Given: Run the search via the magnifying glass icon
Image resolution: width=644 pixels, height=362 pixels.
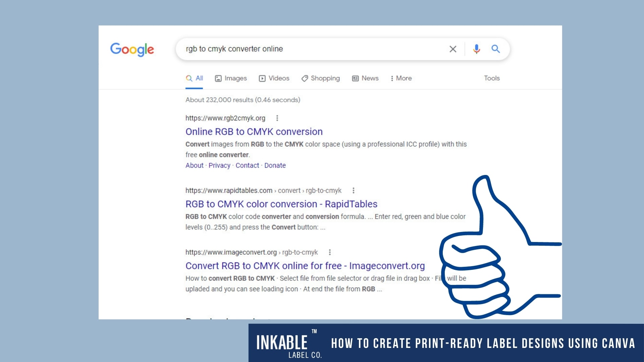Looking at the screenshot, I should [x=496, y=49].
